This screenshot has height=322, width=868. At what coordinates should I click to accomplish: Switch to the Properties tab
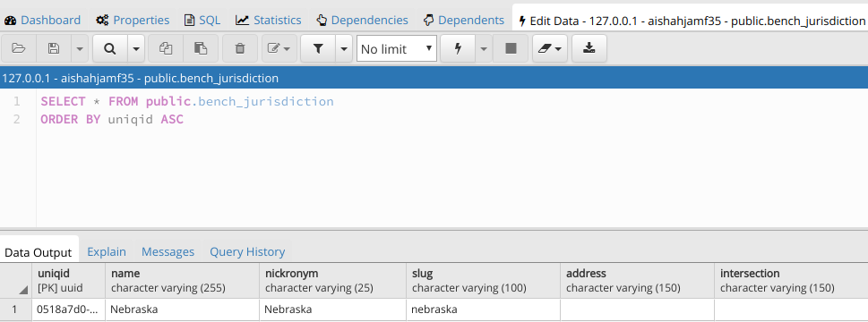[x=133, y=21]
